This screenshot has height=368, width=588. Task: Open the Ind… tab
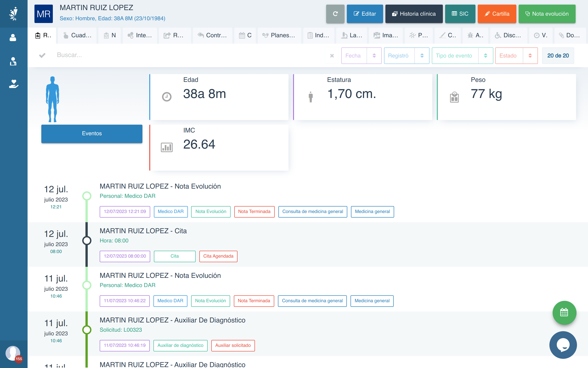point(319,35)
